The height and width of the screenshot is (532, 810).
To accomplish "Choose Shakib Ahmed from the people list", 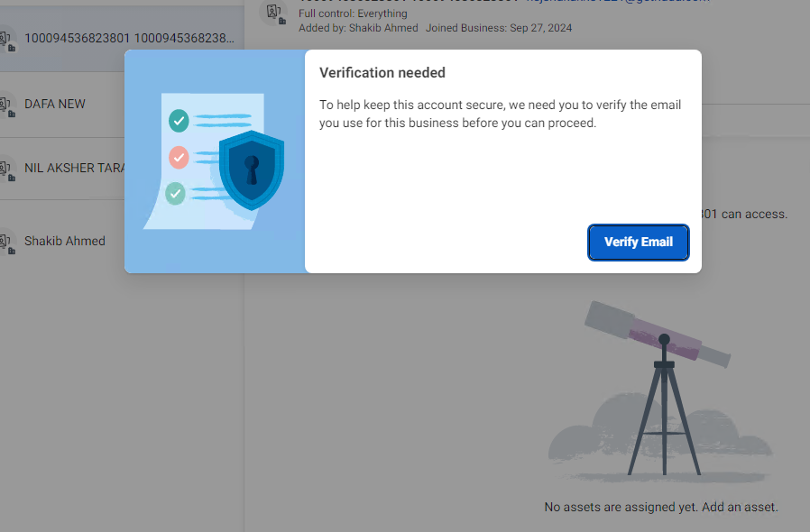I will click(65, 241).
